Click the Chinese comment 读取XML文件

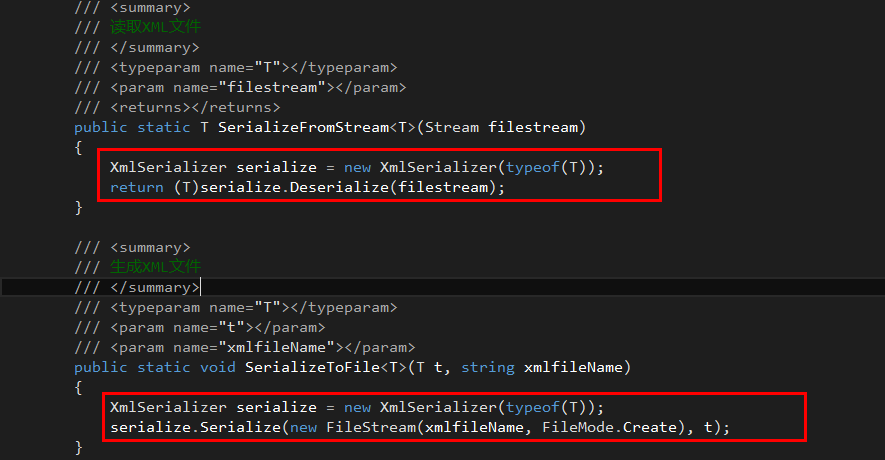(155, 27)
